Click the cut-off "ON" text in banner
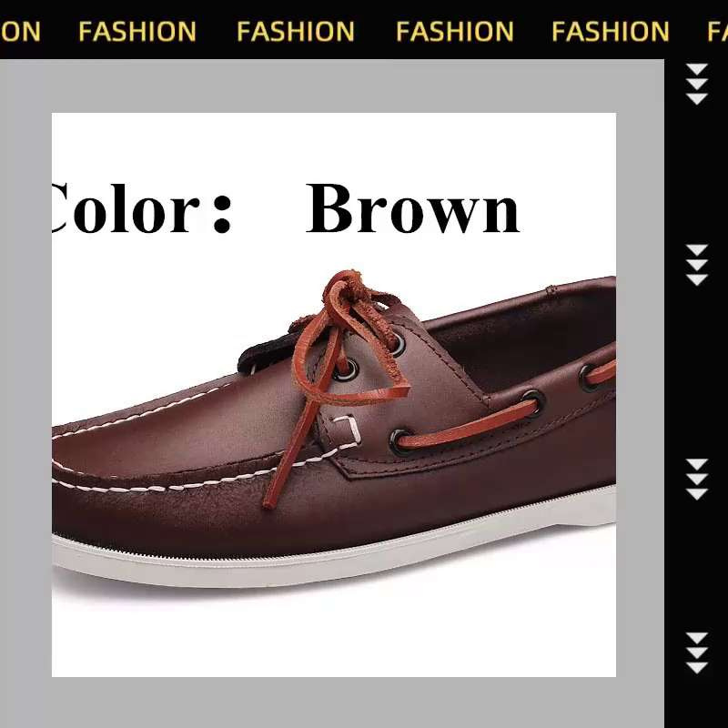The image size is (728, 728). [20, 32]
